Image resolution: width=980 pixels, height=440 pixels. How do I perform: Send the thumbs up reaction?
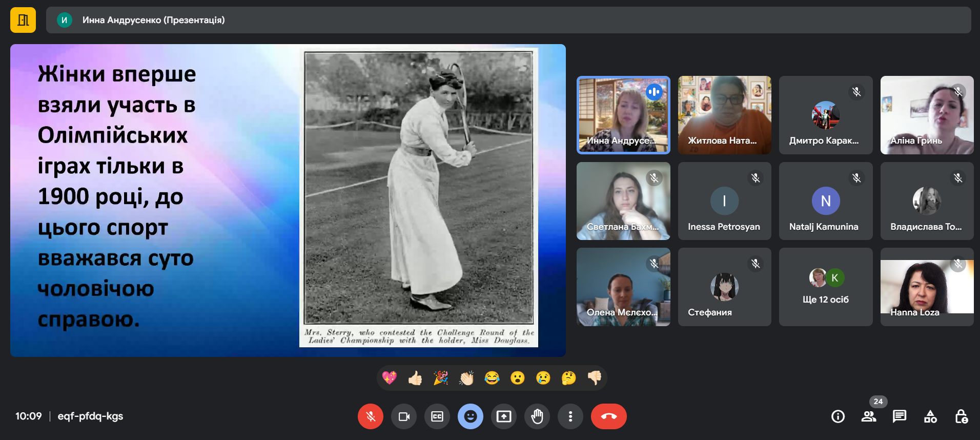415,378
